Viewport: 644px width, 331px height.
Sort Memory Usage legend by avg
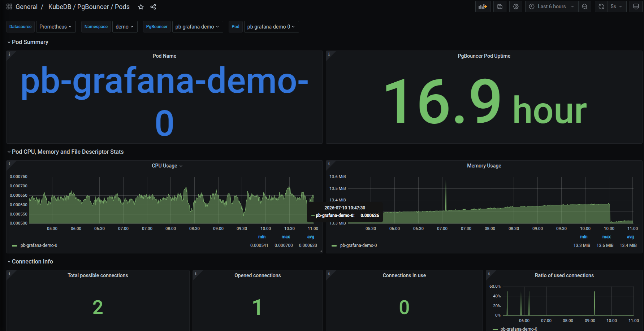click(x=630, y=237)
